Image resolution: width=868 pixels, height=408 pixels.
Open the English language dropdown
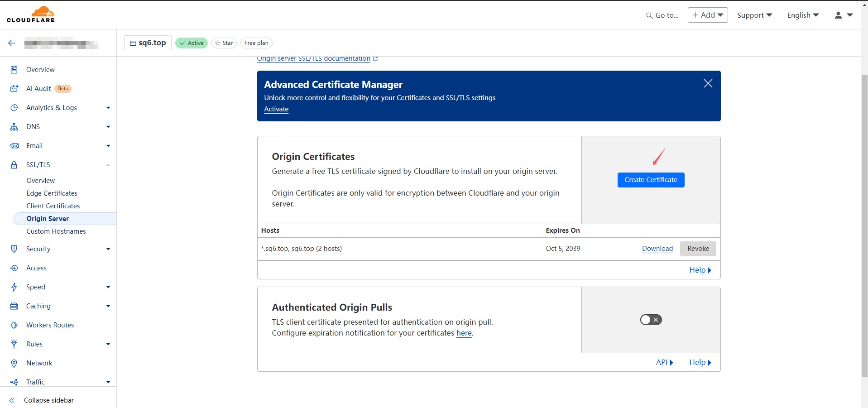pyautogui.click(x=803, y=15)
